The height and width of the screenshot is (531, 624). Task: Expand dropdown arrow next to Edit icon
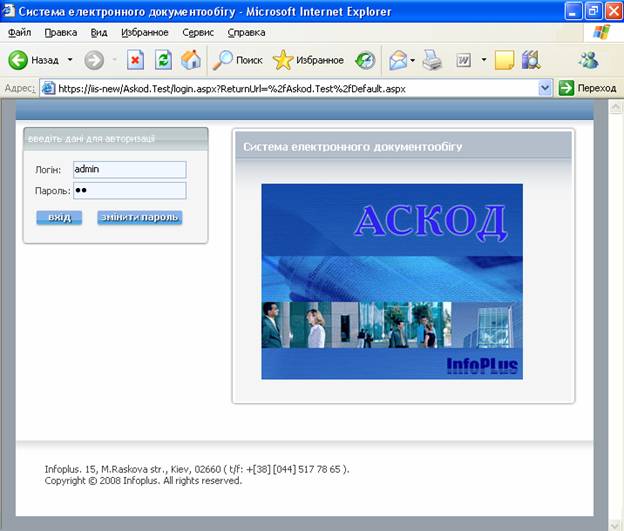coord(484,60)
